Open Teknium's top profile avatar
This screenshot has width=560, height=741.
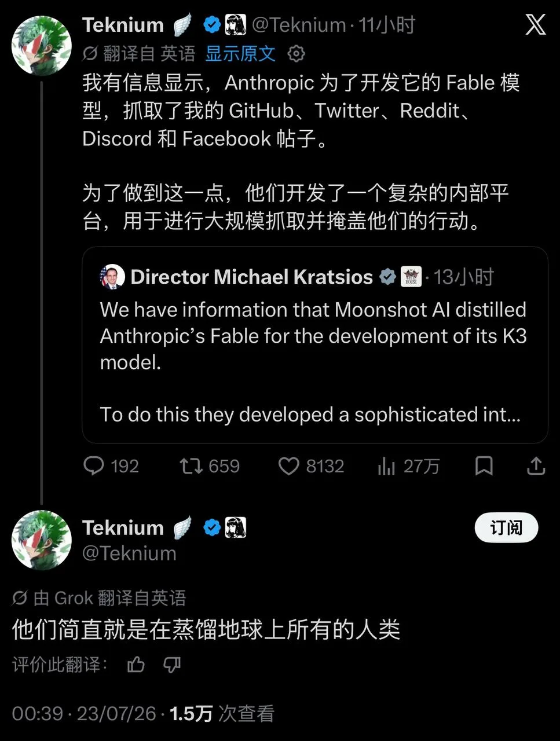click(x=42, y=45)
